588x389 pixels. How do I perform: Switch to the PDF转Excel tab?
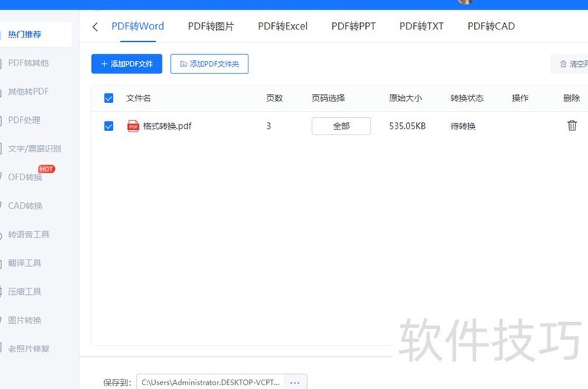point(283,26)
